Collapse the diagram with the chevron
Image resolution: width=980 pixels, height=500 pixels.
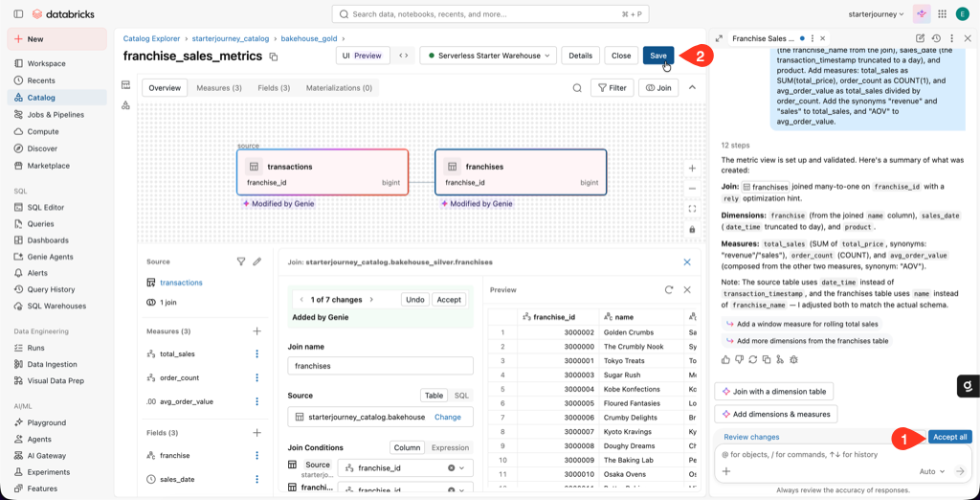point(692,87)
